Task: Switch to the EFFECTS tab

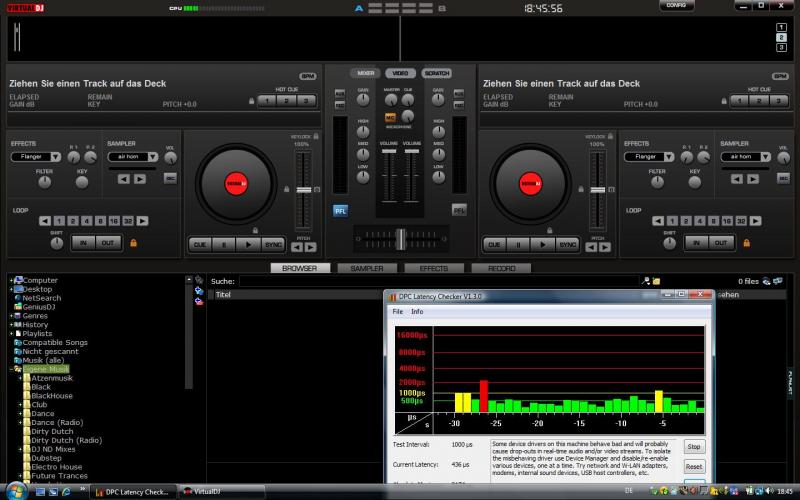Action: pos(434,268)
